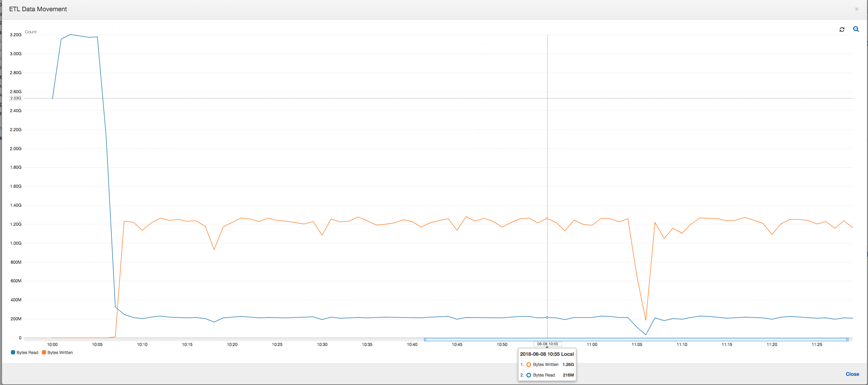The height and width of the screenshot is (385, 868).
Task: Click the Count label above the y-axis
Action: point(31,32)
